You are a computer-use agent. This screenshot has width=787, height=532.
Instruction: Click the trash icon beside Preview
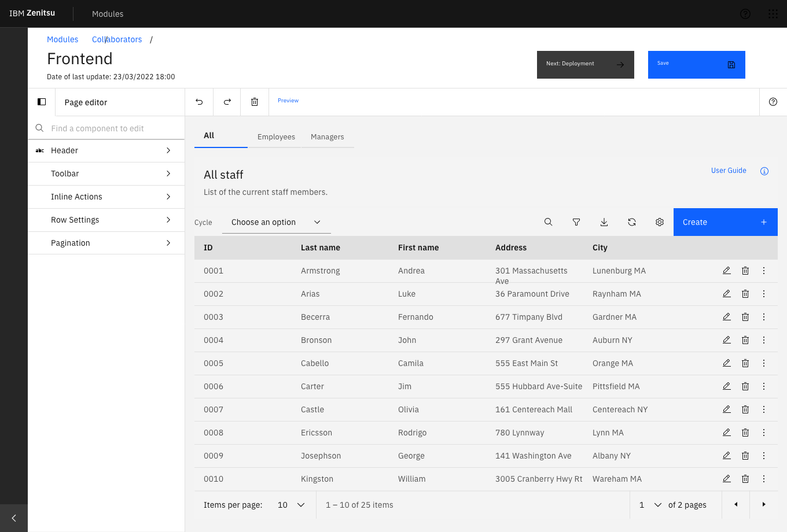click(x=255, y=102)
